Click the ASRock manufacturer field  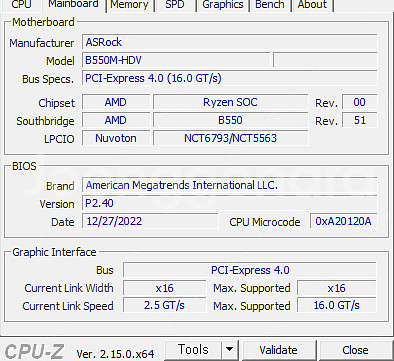click(230, 42)
